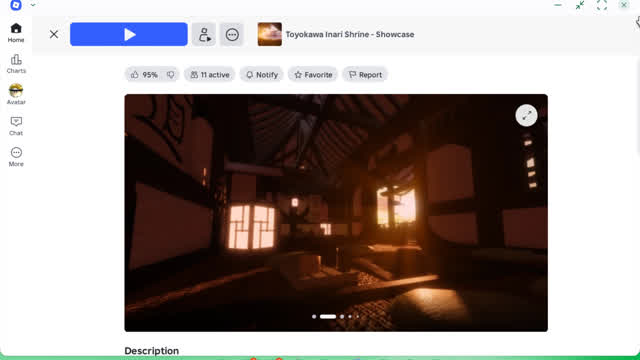
Task: Open the Home sidebar section
Action: point(16,33)
